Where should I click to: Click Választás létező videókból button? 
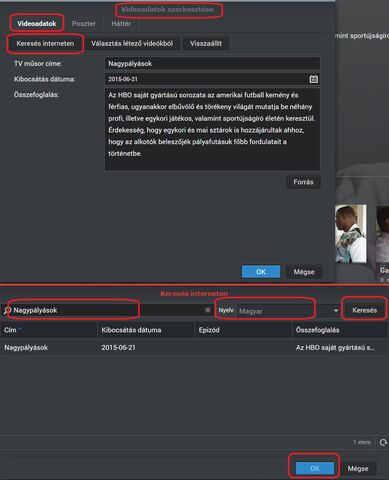point(132,43)
